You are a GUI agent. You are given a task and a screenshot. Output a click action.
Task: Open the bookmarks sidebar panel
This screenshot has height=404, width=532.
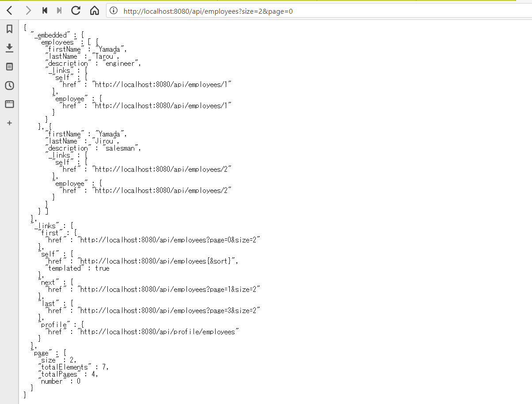(x=9, y=29)
